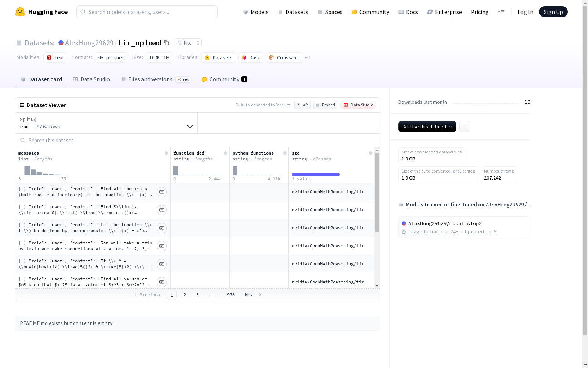This screenshot has width=588, height=368.
Task: Click the 'Auto-converted' to Parquet link
Action: click(255, 105)
